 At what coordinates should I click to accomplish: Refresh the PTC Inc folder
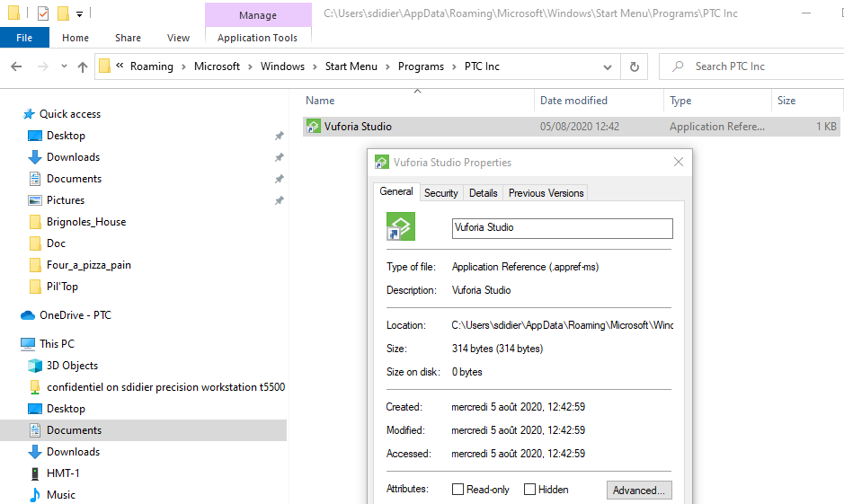tap(634, 66)
